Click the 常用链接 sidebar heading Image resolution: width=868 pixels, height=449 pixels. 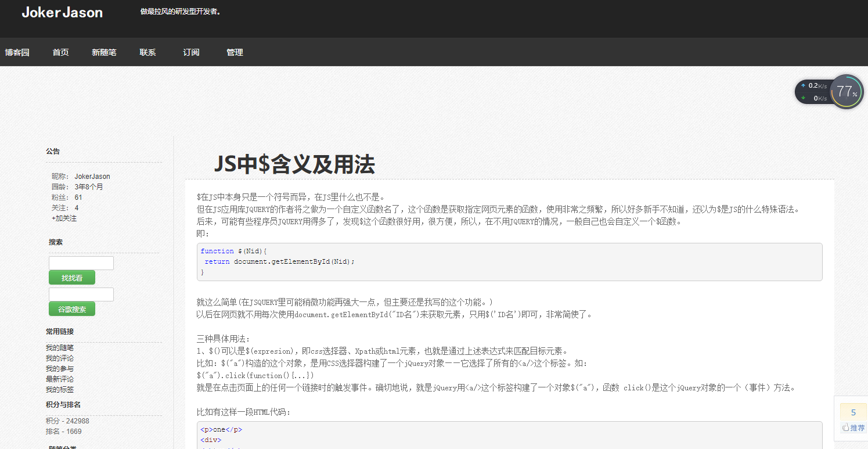pos(60,332)
